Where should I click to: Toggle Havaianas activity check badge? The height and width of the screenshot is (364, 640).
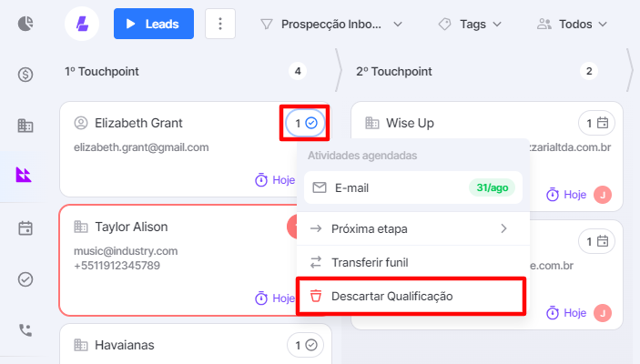tap(305, 345)
